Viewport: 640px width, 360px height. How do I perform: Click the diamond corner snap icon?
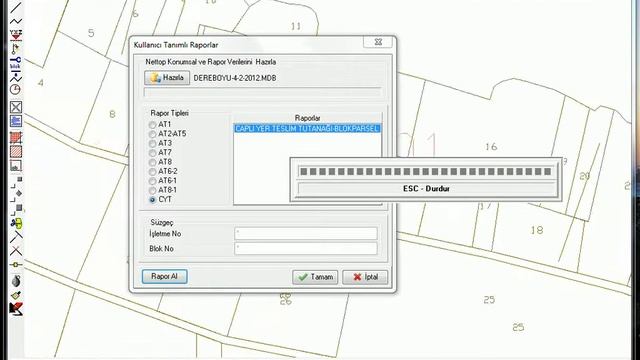(16, 196)
